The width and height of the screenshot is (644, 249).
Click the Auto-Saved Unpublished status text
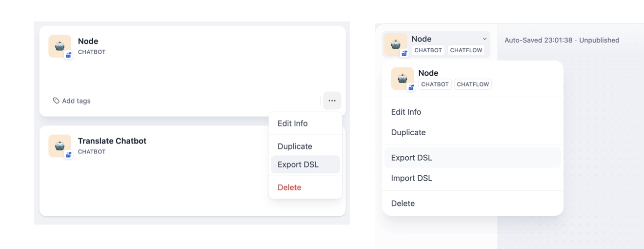coord(562,40)
